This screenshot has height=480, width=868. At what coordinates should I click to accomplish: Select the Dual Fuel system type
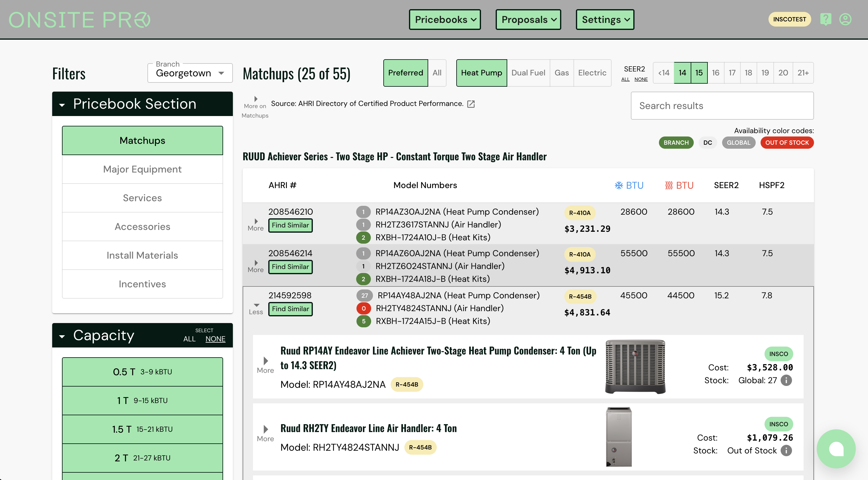coord(528,73)
